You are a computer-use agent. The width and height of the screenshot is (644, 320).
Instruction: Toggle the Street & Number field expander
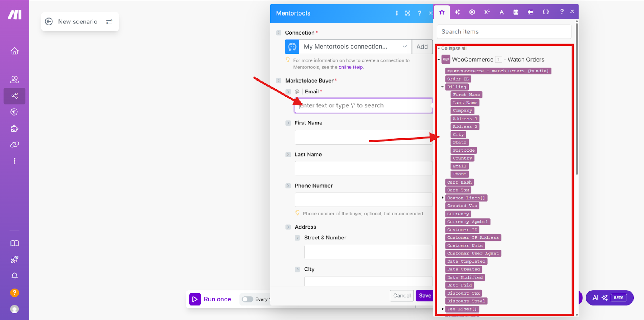coord(297,238)
